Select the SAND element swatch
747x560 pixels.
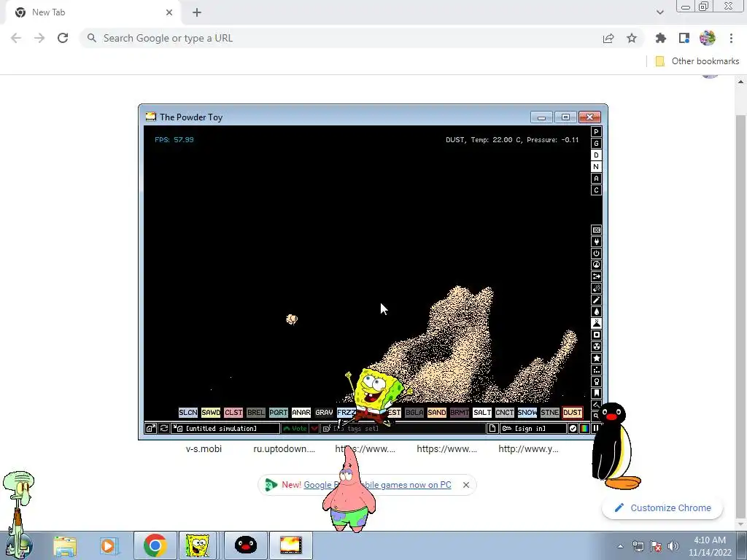pyautogui.click(x=437, y=413)
